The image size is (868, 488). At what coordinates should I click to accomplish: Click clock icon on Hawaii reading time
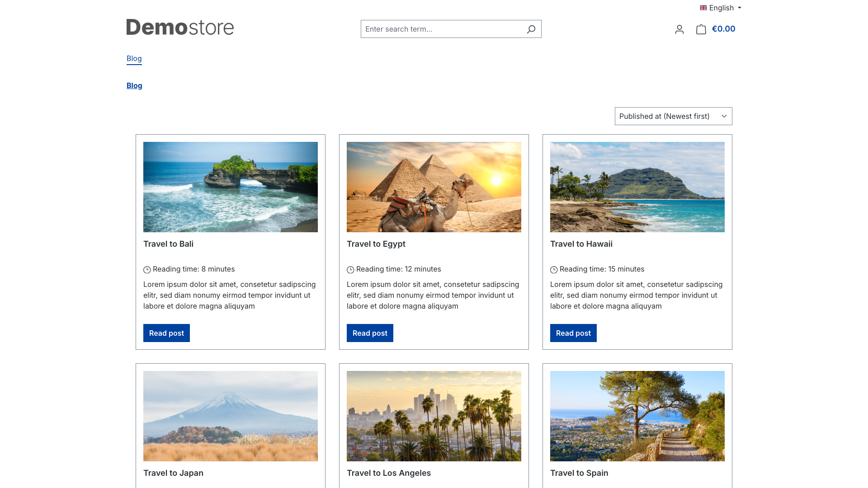554,270
